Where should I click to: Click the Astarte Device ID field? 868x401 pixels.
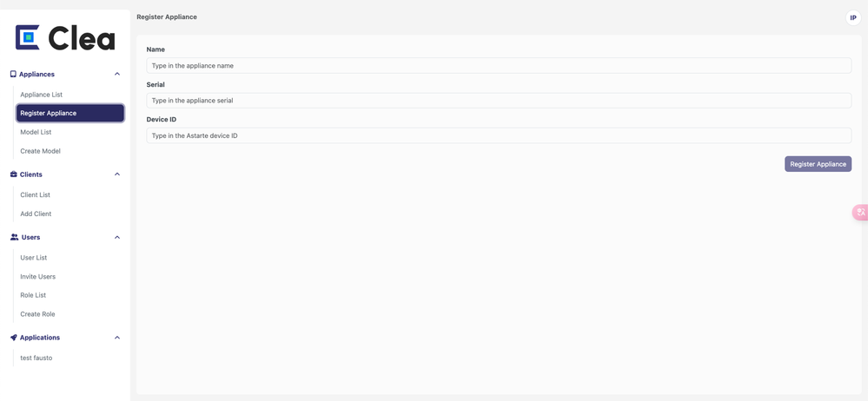coord(499,135)
